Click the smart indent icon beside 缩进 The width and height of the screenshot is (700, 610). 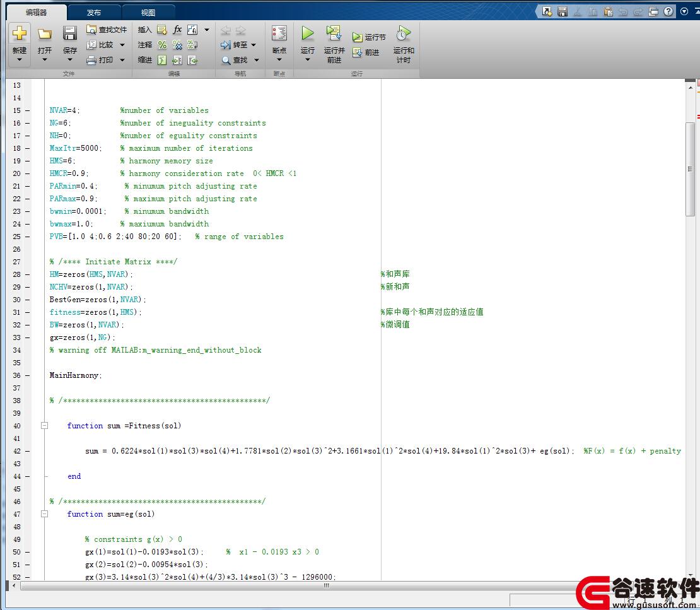162,60
